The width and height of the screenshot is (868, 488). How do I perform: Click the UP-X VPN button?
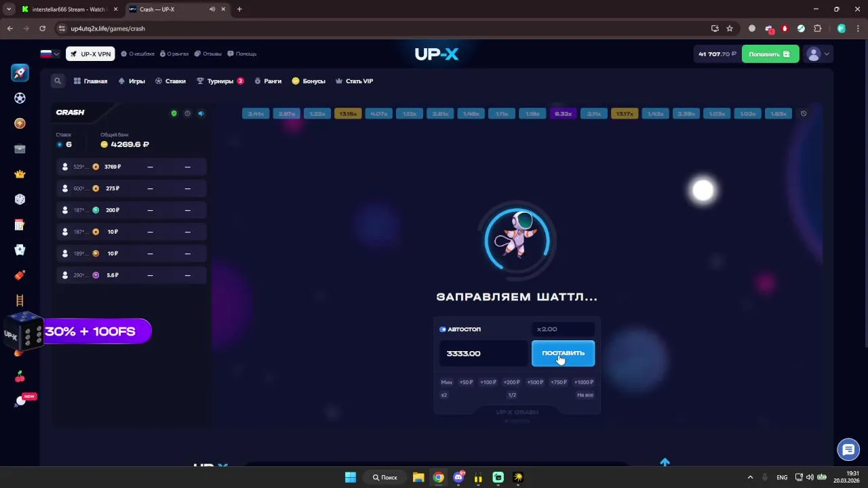(90, 54)
